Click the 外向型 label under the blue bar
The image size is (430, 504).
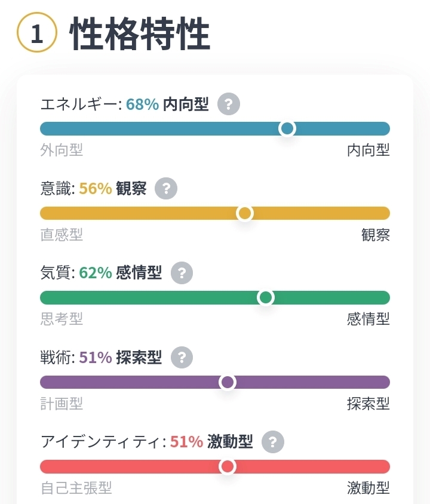click(x=62, y=150)
